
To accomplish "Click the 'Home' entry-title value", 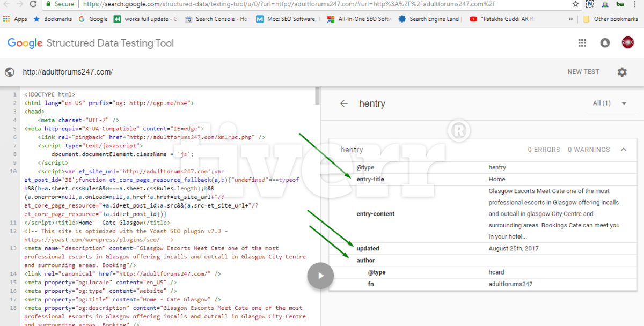I will tap(497, 179).
